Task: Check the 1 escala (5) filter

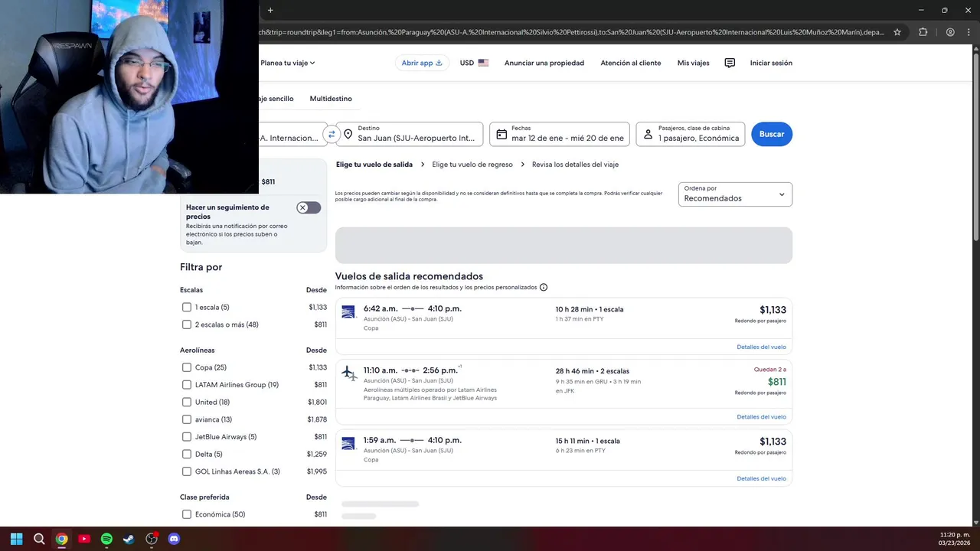Action: (187, 307)
